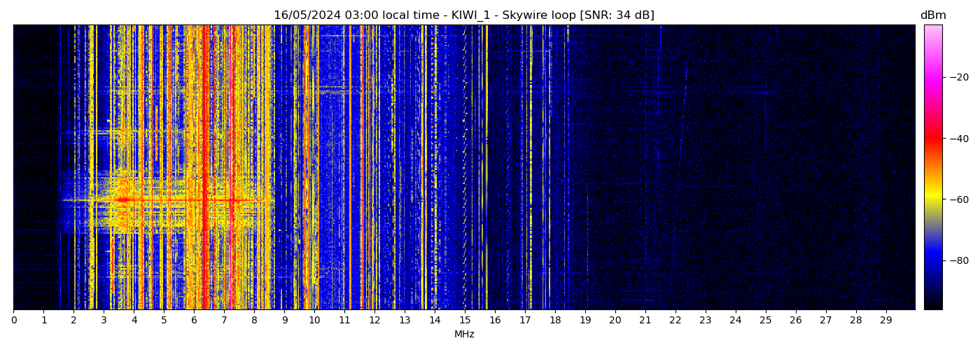
Task: Click the −20 colorbar tick label
Action: coord(957,77)
